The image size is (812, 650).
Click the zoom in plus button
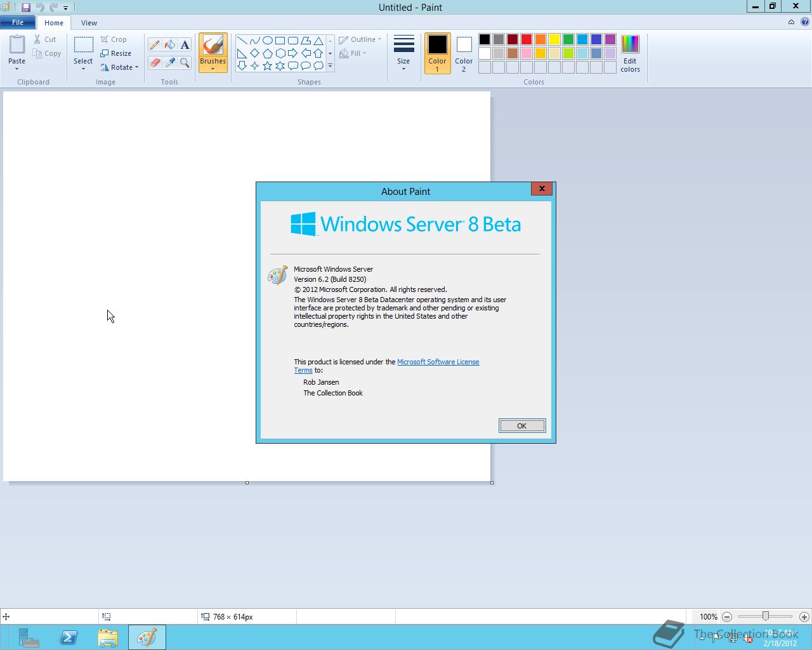(804, 616)
